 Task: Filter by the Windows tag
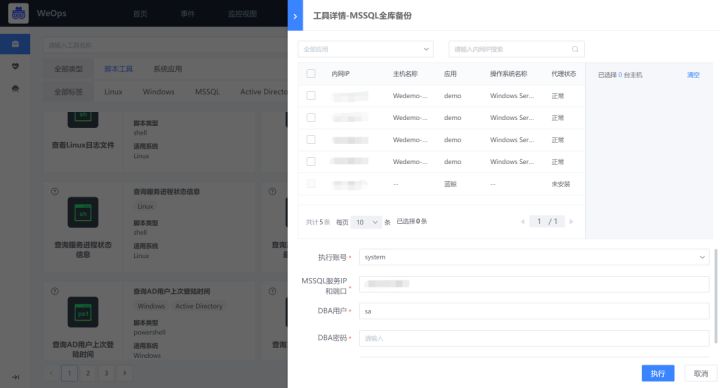(x=158, y=92)
